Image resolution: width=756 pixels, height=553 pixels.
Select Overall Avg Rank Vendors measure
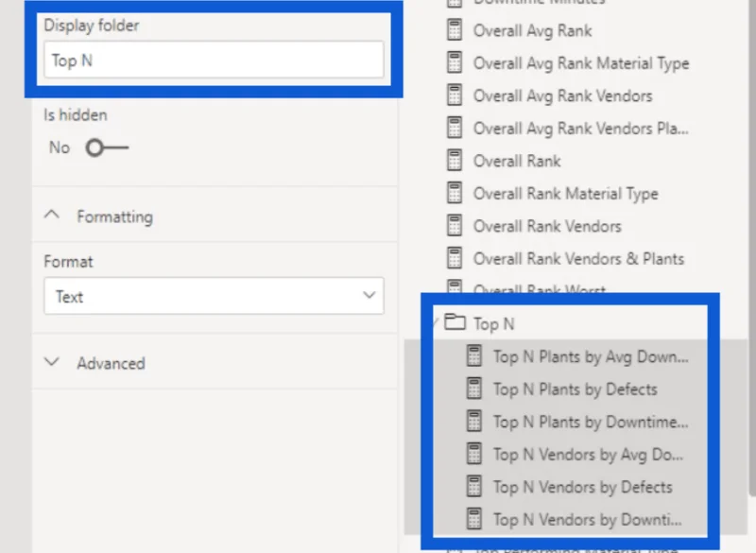(x=562, y=95)
